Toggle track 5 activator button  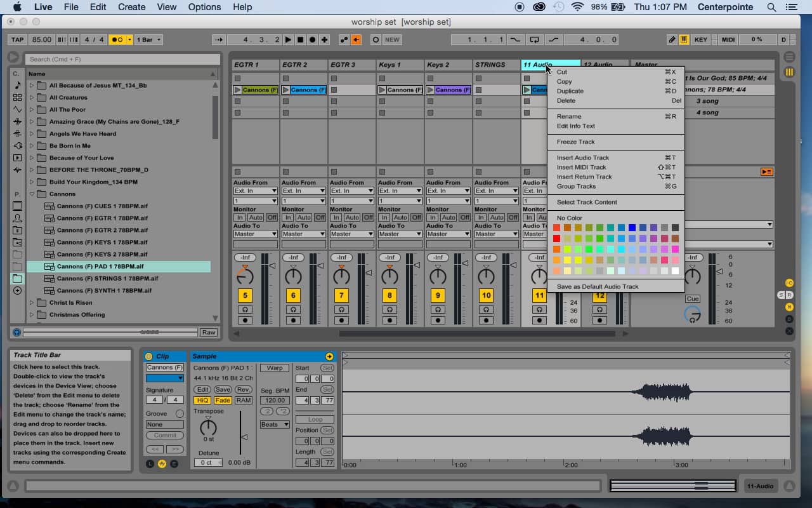pos(245,295)
